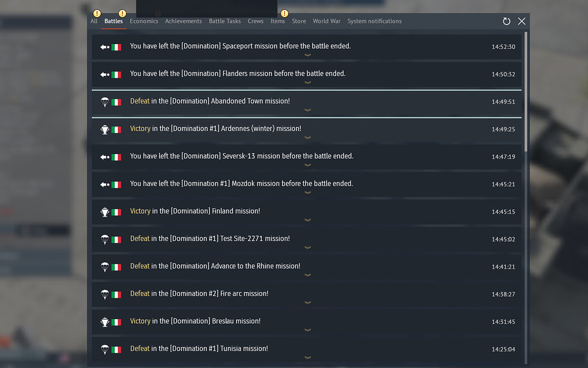The width and height of the screenshot is (588, 368).
Task: Open the Store tab
Action: point(299,21)
